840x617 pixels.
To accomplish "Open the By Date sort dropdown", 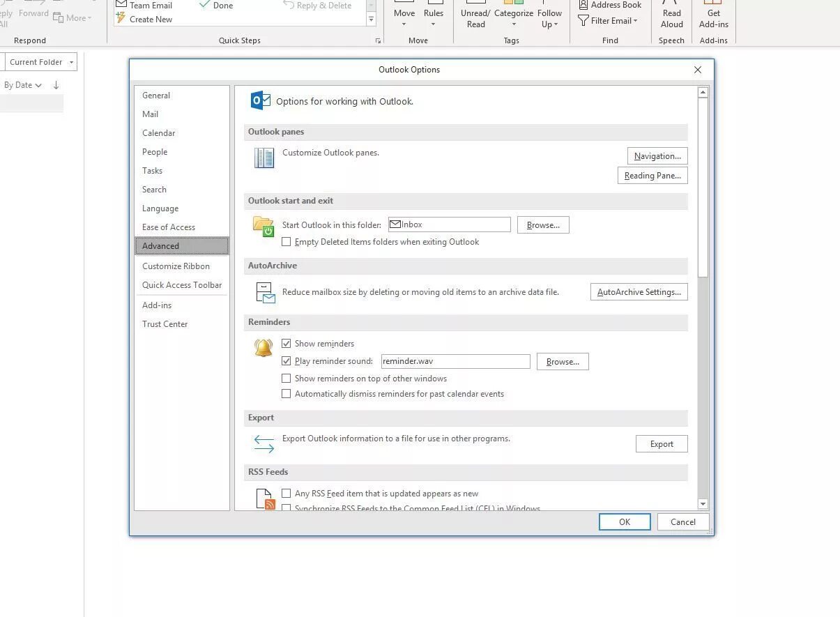I will [x=23, y=85].
